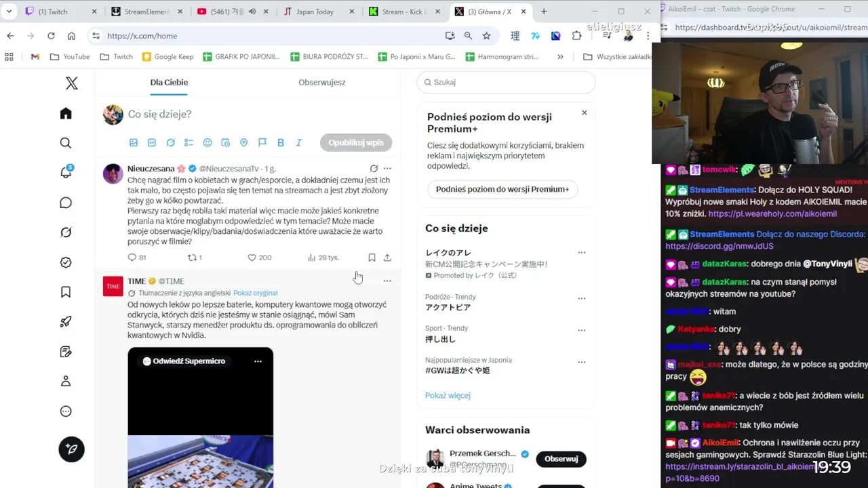Open three-dots on Supermicro ad video
868x488 pixels.
point(258,361)
